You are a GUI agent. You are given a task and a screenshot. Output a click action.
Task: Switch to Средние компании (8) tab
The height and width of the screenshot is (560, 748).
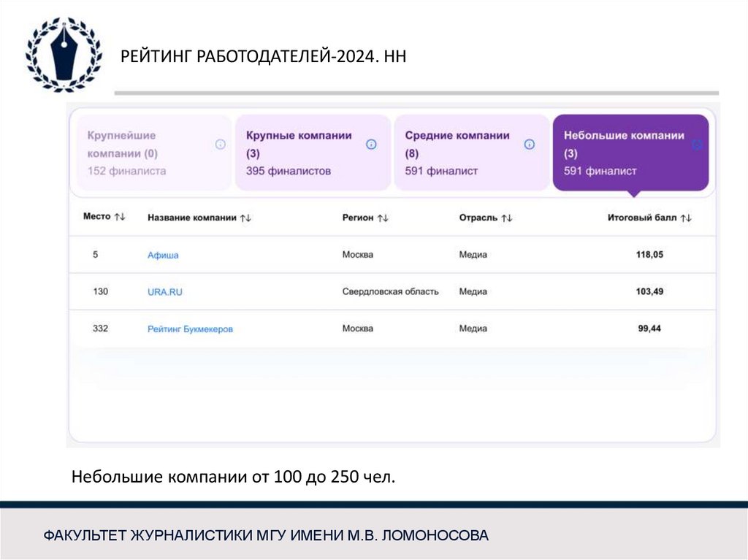[472, 153]
